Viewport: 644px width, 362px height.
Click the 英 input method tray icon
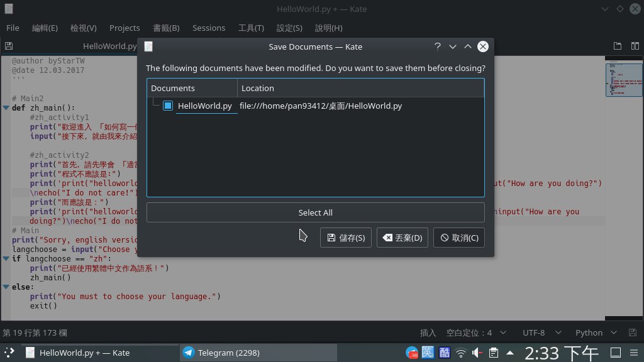(x=428, y=353)
